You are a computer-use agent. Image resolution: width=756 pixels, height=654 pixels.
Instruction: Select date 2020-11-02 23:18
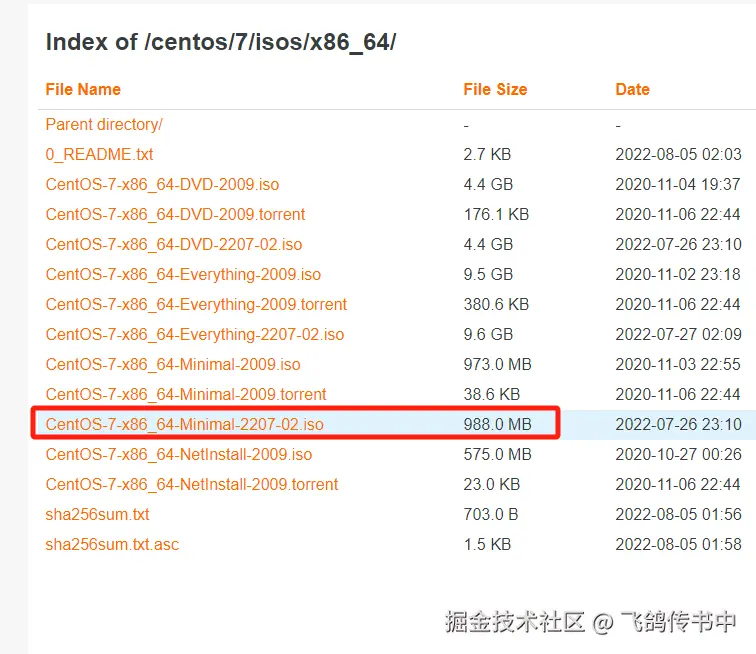point(678,274)
